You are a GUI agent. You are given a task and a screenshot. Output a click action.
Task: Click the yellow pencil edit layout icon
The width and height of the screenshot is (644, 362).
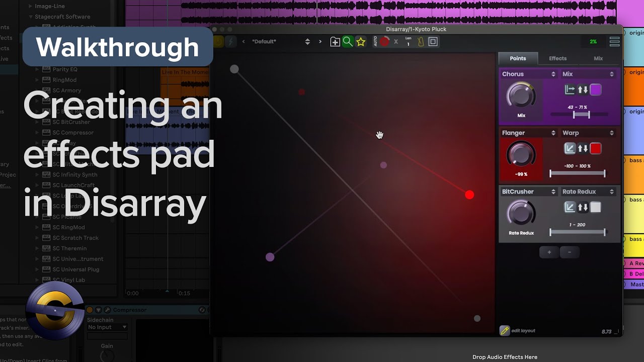[x=504, y=330]
